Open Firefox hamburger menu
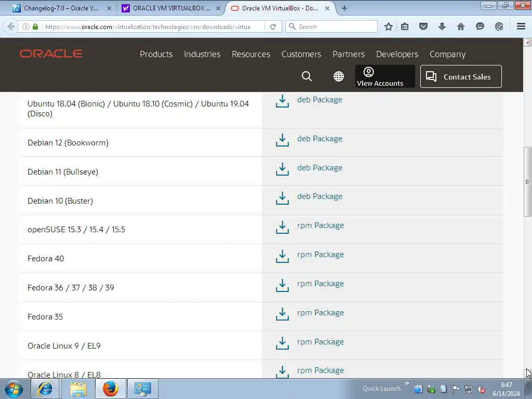The height and width of the screenshot is (399, 532). pyautogui.click(x=521, y=26)
